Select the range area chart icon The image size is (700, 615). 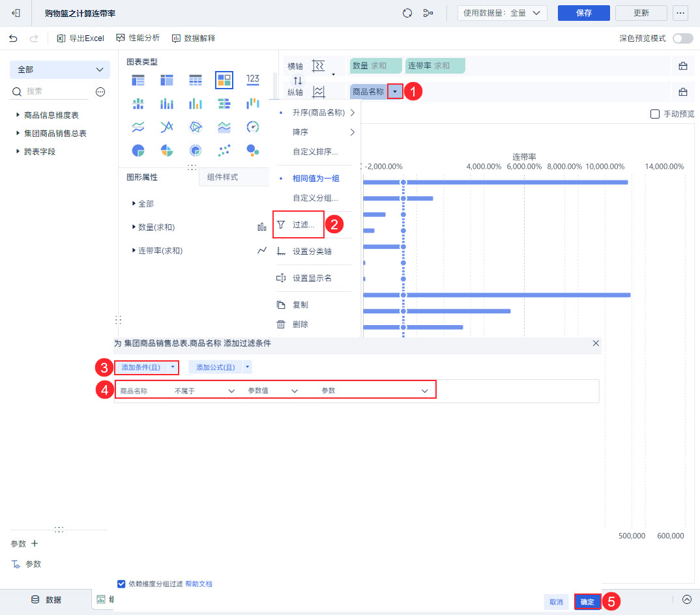click(224, 127)
